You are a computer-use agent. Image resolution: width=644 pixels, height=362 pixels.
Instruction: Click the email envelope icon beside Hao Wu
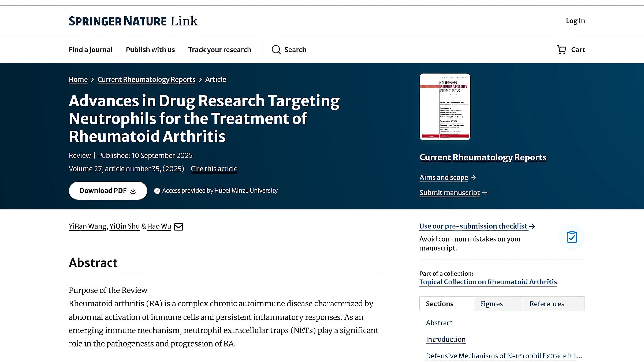click(178, 227)
